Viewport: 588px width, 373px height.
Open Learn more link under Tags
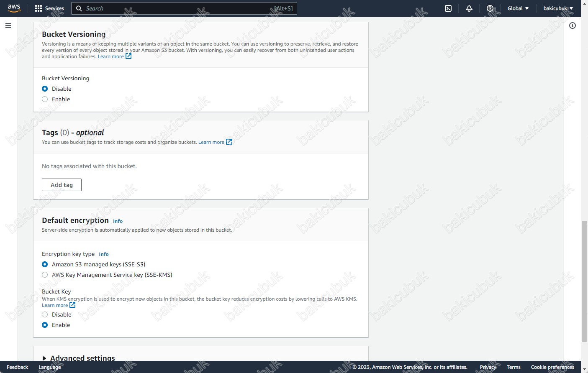coord(211,142)
